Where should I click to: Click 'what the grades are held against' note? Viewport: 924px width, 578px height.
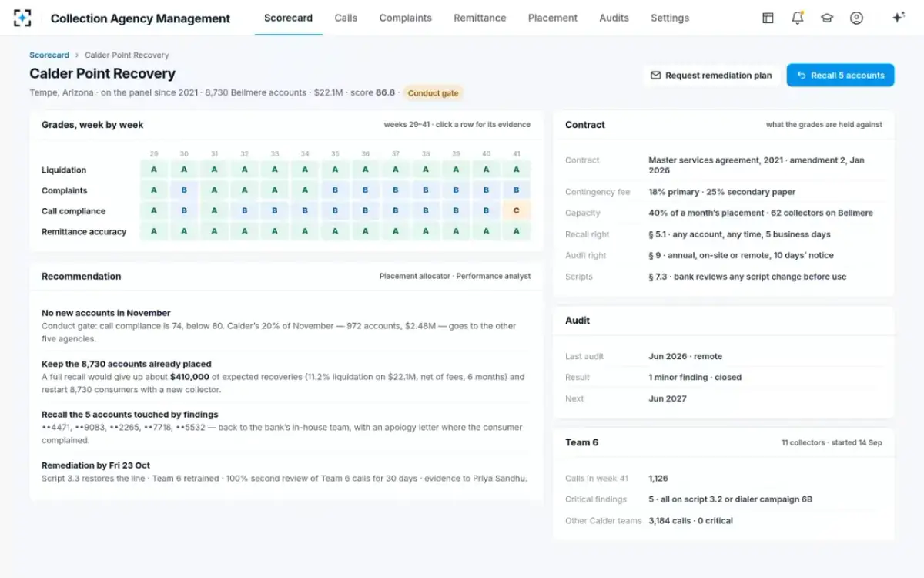[x=824, y=125]
